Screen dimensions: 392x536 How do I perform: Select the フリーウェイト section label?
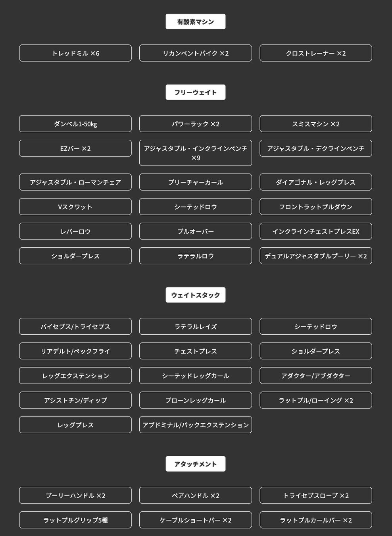pyautogui.click(x=195, y=93)
